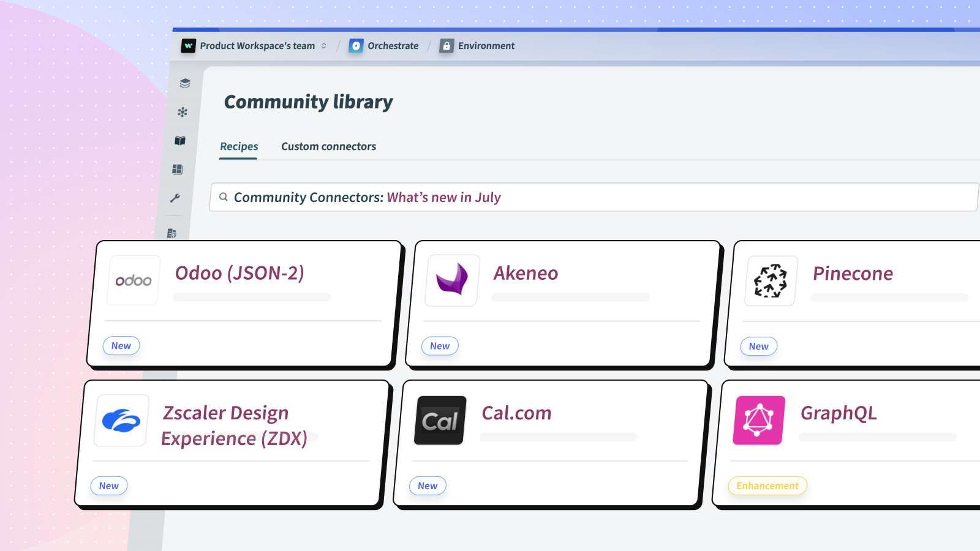Click the search magnifier icon
The height and width of the screenshot is (551, 980).
[x=224, y=197]
